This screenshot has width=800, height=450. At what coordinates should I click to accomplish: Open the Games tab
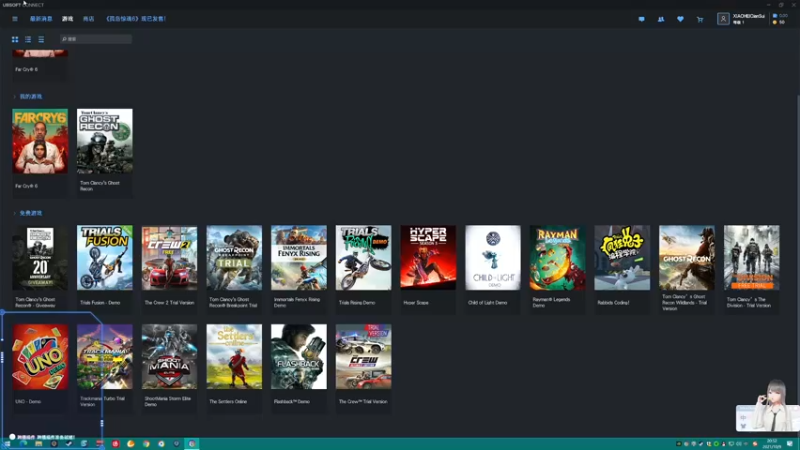[x=67, y=19]
